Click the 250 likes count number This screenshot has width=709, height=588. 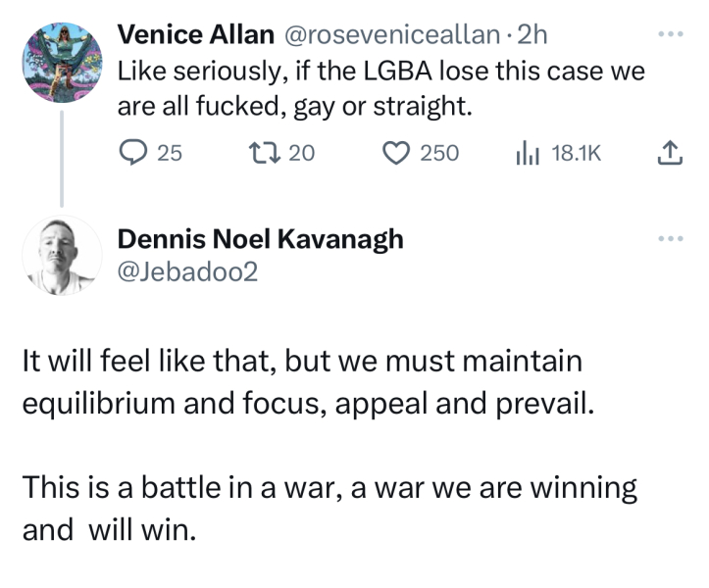tap(439, 153)
